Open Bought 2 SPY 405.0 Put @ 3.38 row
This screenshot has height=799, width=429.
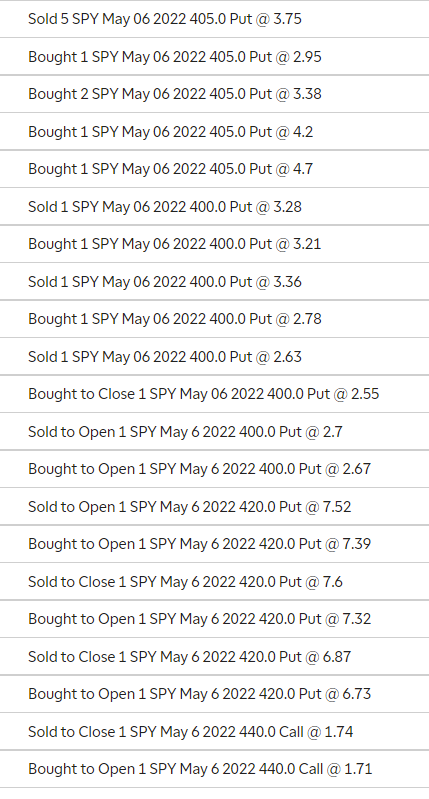click(x=214, y=94)
